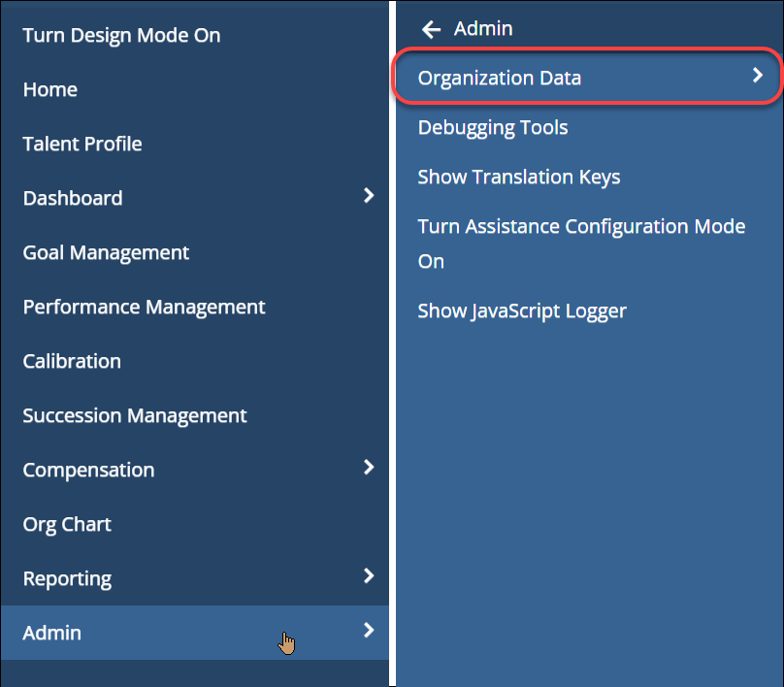Click the Admin submenu header title
Viewport: 784px width, 687px height.
click(x=483, y=28)
